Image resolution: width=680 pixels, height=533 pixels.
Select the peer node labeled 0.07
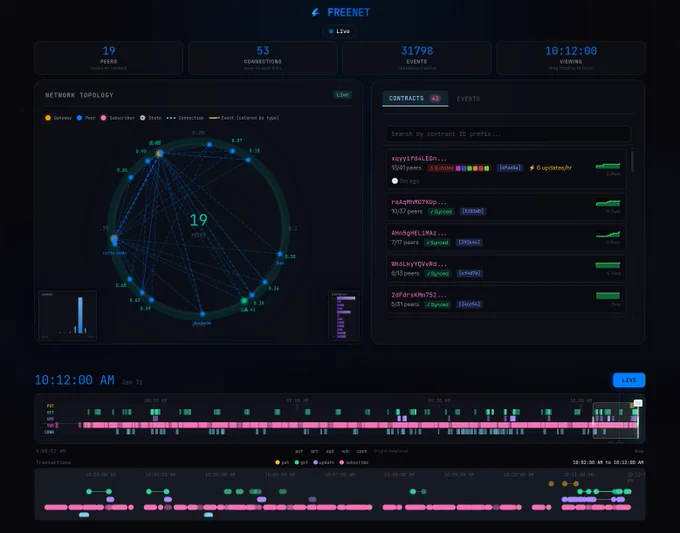pos(232,151)
